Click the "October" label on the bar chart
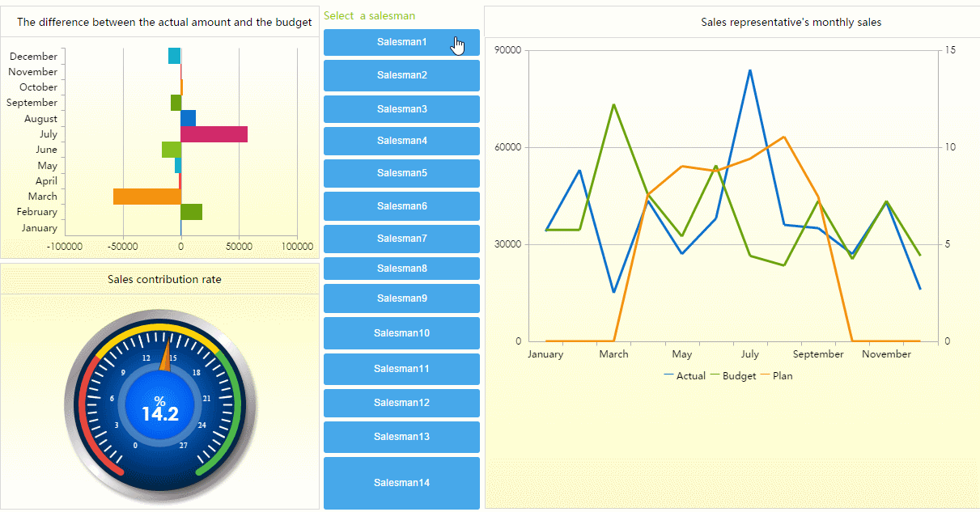 click(39, 87)
